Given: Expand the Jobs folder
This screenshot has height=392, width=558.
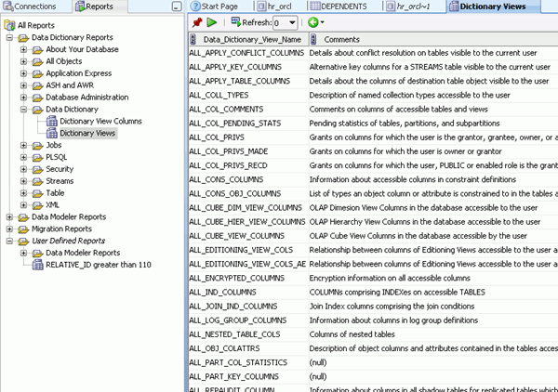Looking at the screenshot, I should pos(23,145).
